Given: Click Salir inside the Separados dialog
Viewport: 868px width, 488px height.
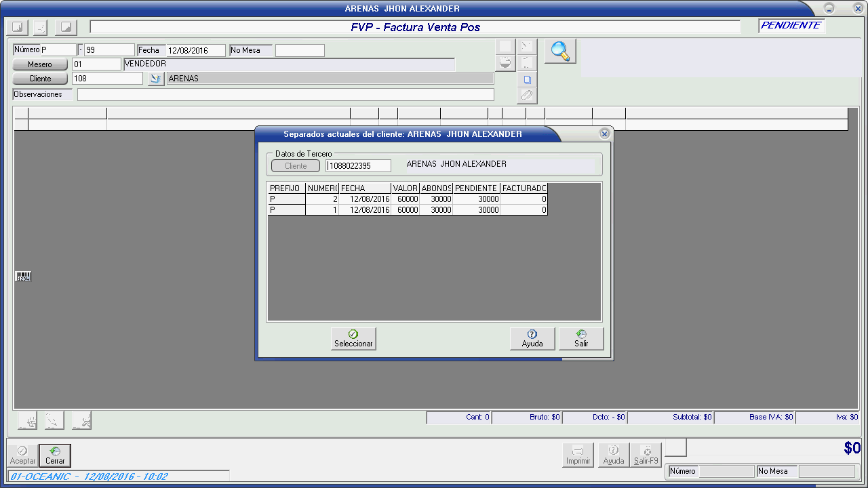Looking at the screenshot, I should point(580,338).
